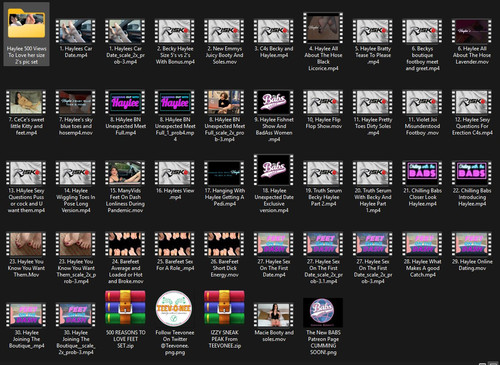
Task: Click 18. Haylee Unexpected Date Exclusive version.mp4 icon
Action: tap(274, 170)
